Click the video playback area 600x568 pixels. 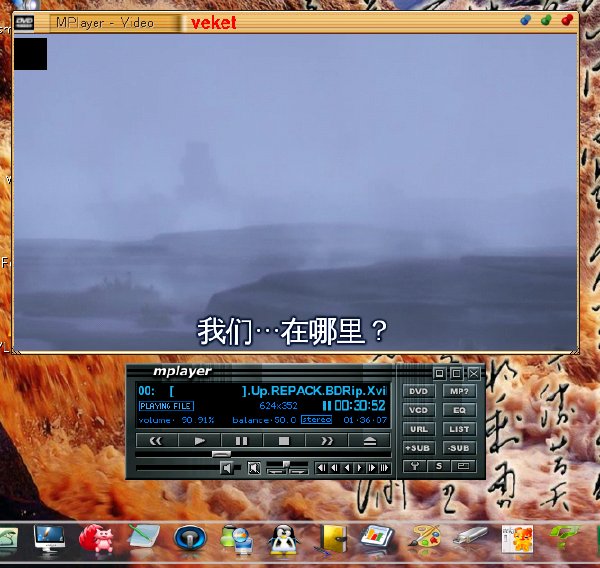pyautogui.click(x=295, y=191)
